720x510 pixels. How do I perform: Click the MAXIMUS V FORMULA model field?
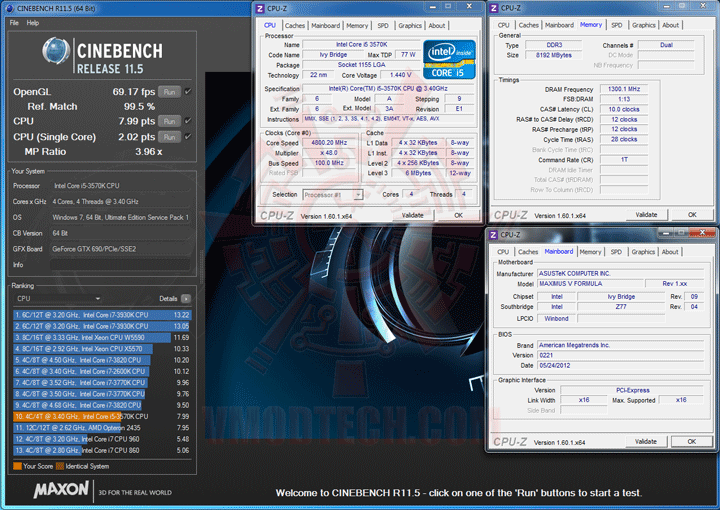point(590,284)
